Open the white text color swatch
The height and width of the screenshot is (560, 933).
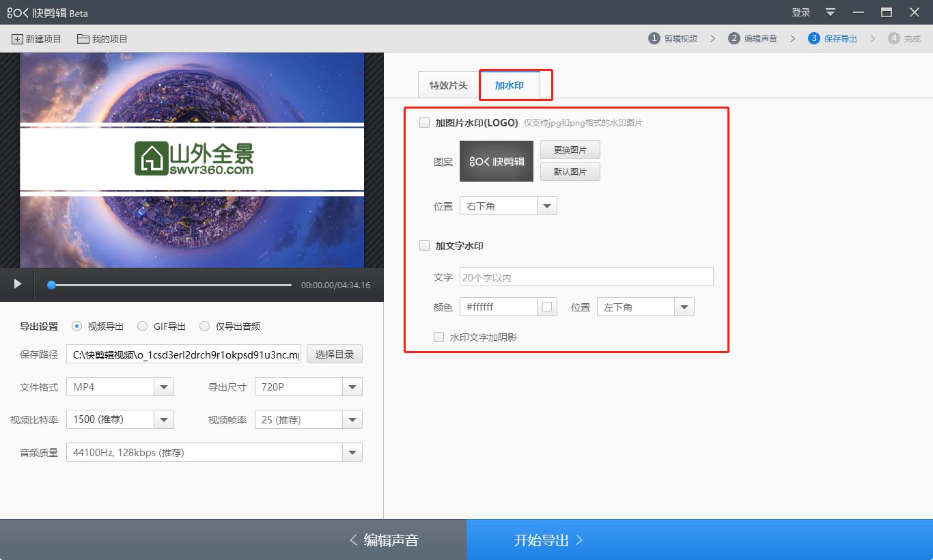[547, 307]
